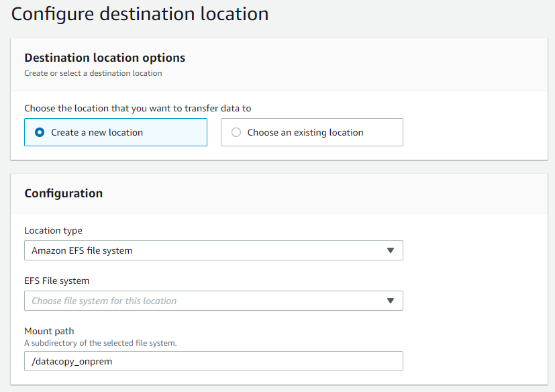The image size is (555, 392).
Task: Click the Configure destination location page title
Action: tap(140, 13)
